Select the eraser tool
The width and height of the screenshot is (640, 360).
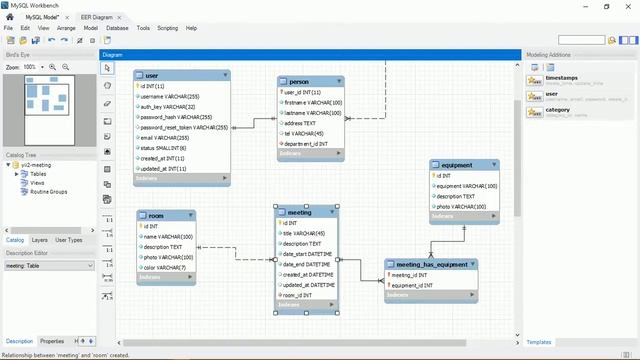coord(107,104)
